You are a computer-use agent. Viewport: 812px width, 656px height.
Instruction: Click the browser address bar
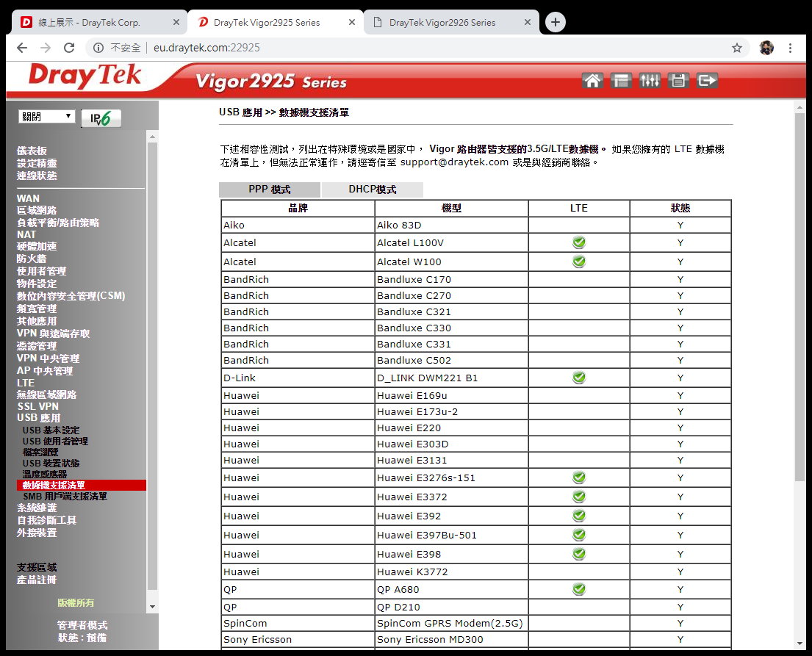click(x=412, y=48)
